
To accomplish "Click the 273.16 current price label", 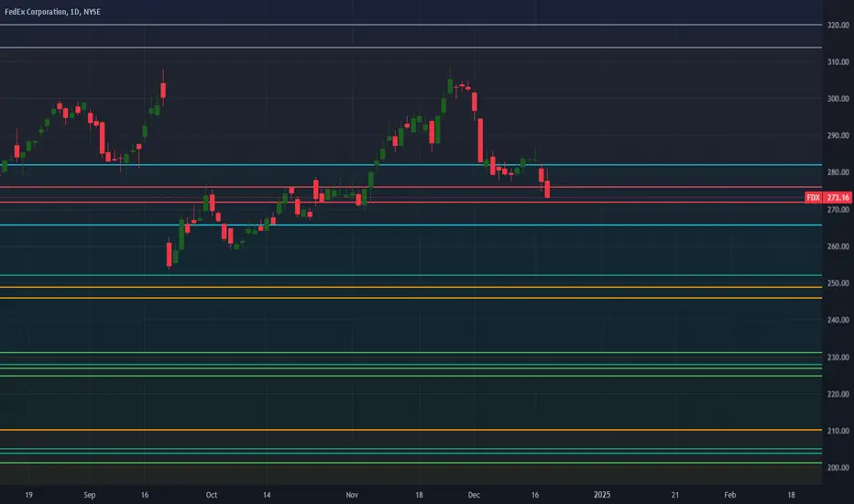I will 838,197.
